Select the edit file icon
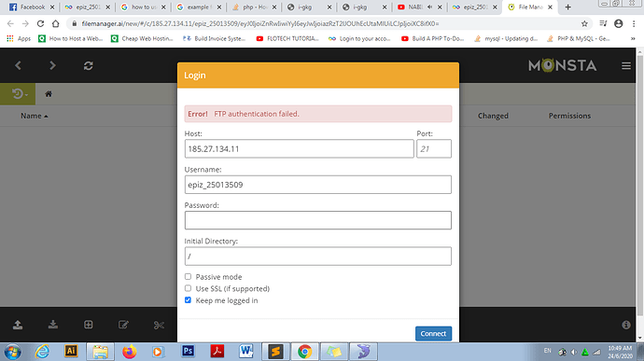Screen dimensions: 644x361 pos(123,325)
